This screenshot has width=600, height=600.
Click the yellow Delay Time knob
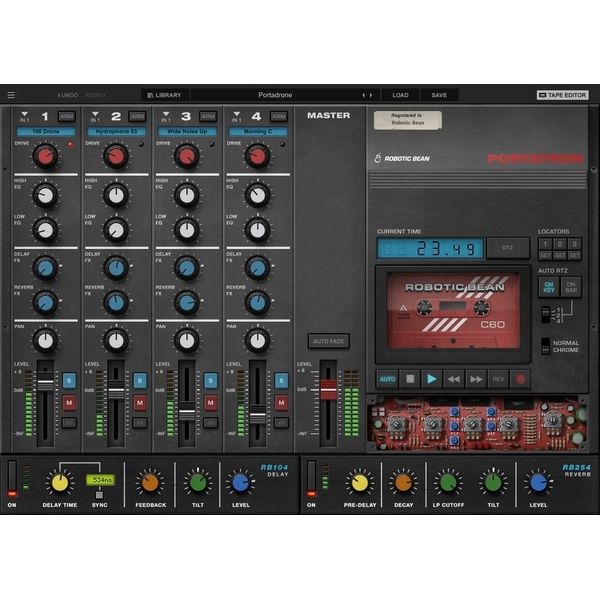click(x=60, y=483)
